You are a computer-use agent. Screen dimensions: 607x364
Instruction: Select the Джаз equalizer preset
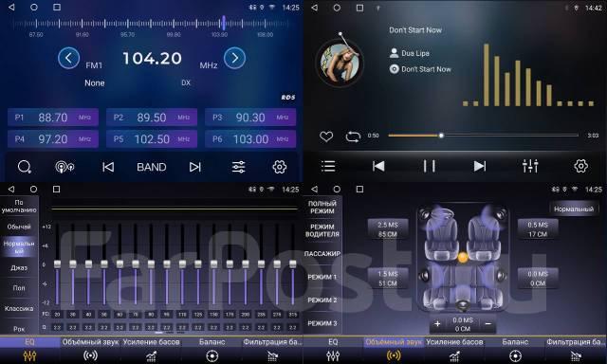19,267
